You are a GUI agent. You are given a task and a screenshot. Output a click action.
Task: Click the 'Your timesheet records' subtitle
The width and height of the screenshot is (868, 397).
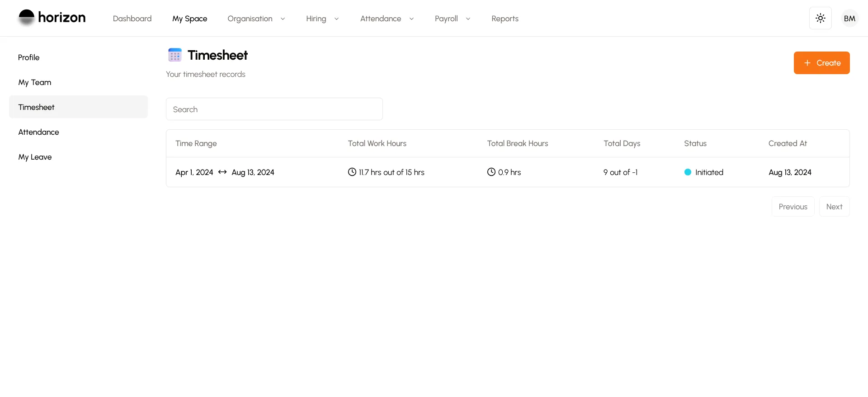tap(205, 74)
